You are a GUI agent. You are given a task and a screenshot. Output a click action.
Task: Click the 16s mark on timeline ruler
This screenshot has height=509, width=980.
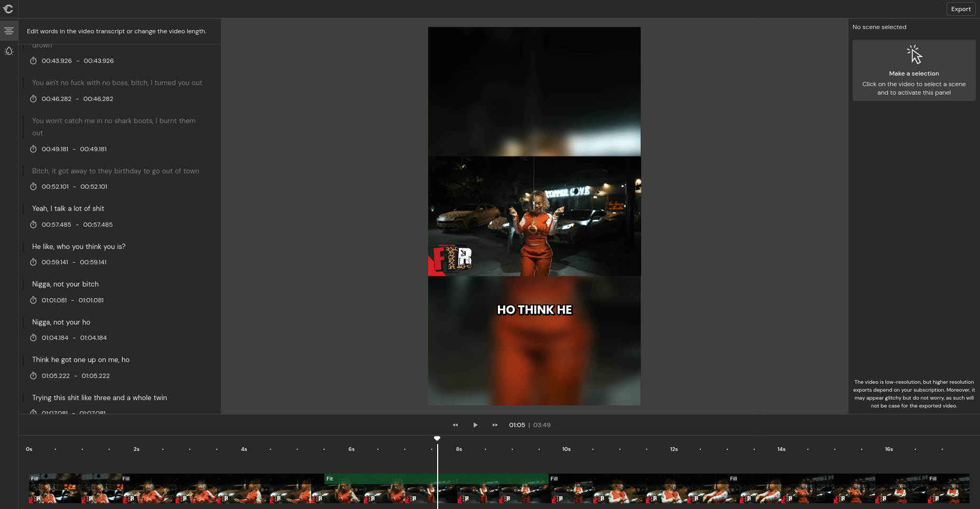click(x=889, y=449)
